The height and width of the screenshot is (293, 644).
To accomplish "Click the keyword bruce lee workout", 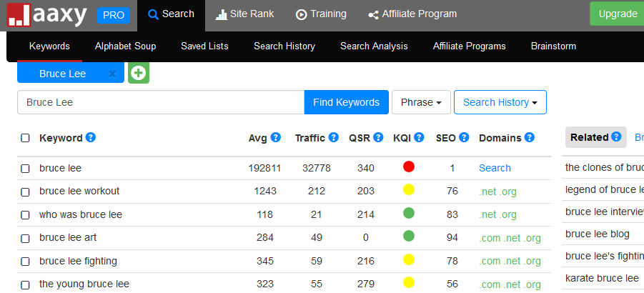I will 79,191.
